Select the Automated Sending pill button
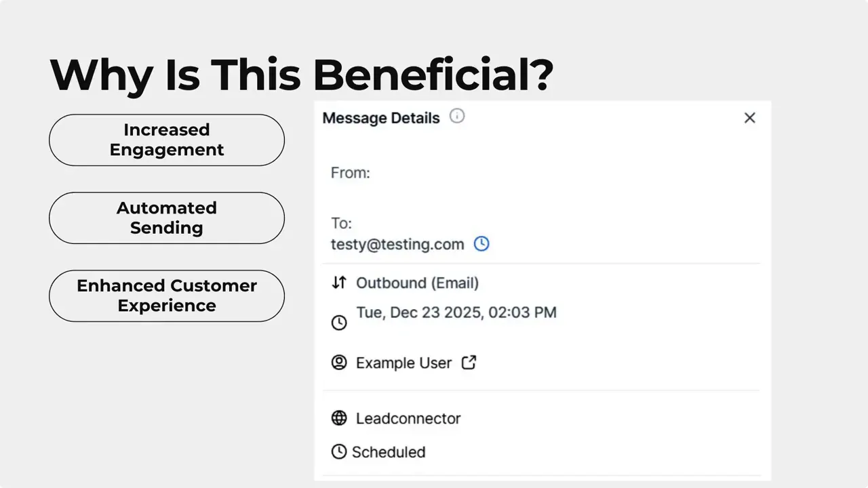The image size is (868, 488). coord(166,218)
